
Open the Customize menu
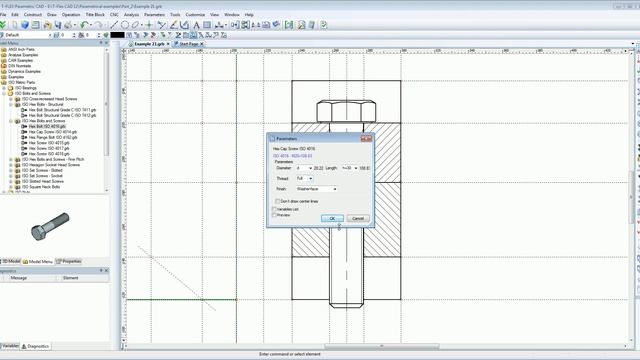click(x=195, y=15)
